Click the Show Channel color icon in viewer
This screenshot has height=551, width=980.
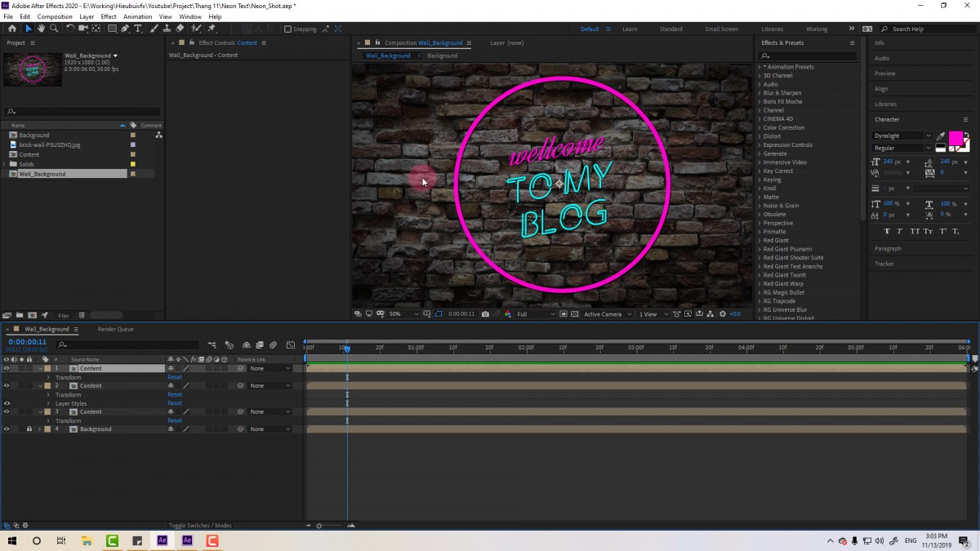click(x=507, y=314)
